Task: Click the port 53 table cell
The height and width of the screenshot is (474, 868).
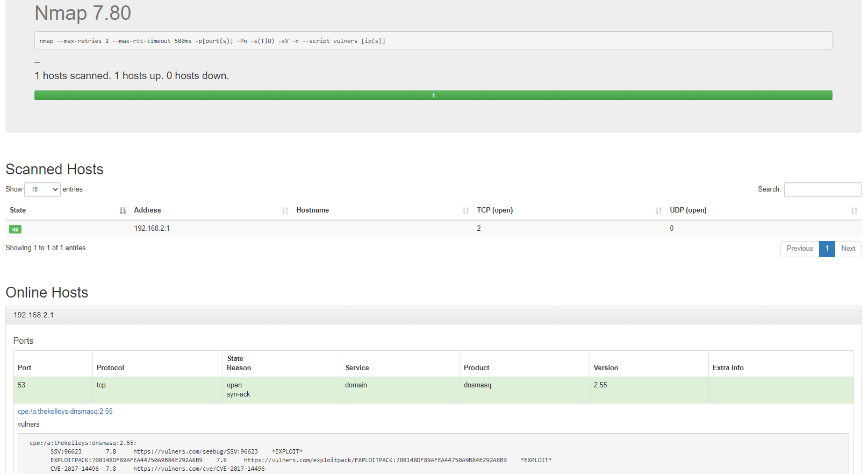Action: point(53,390)
